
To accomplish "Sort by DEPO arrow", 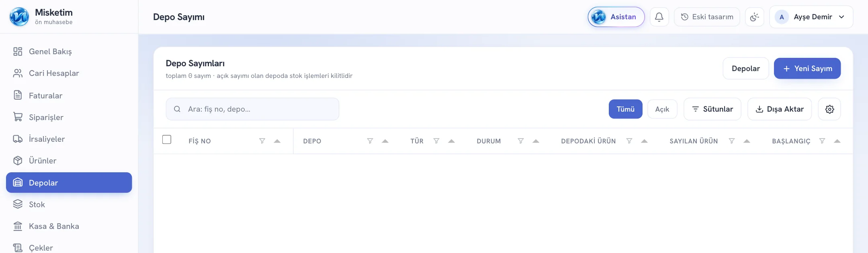I will (x=385, y=141).
